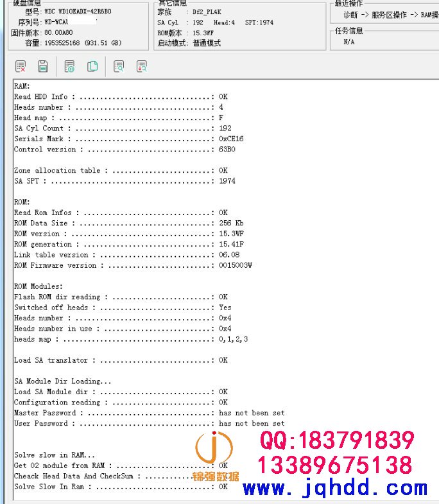The image size is (439, 504).
Task: Click the heads map value 0,1,2,3
Action: point(234,339)
